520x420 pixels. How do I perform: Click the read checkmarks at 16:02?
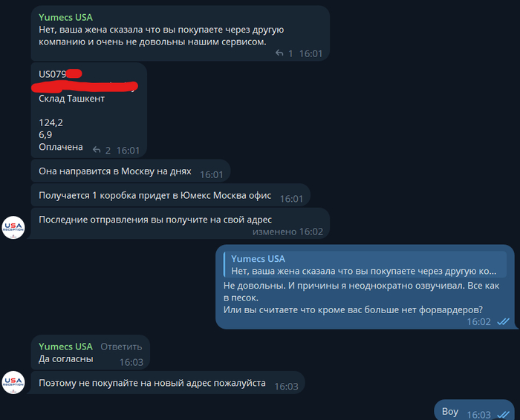[x=503, y=321]
